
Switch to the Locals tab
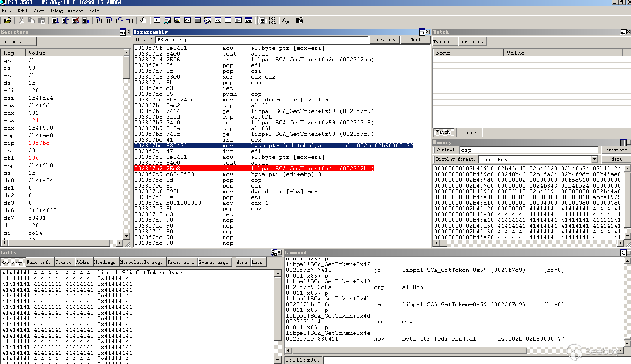(x=469, y=132)
